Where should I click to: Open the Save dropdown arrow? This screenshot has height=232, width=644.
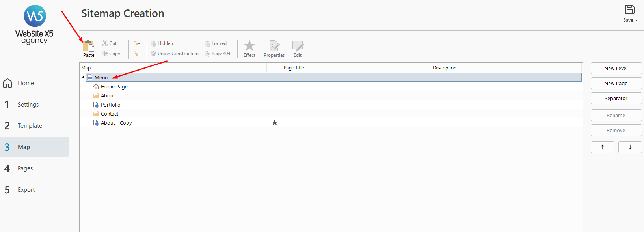tap(636, 20)
